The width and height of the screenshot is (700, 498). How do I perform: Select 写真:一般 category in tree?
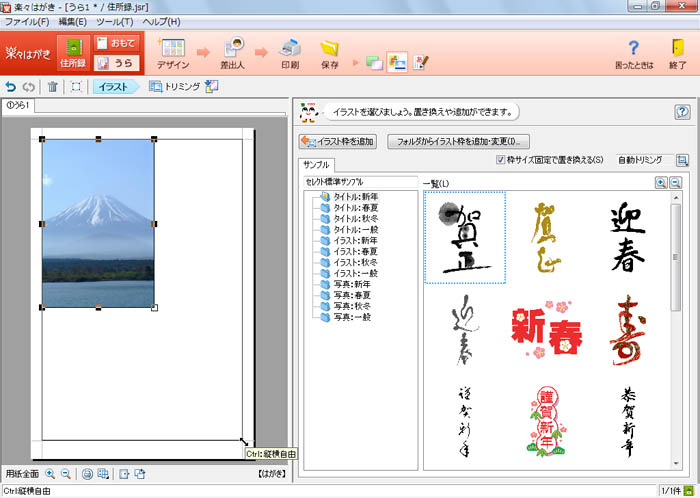pos(352,317)
